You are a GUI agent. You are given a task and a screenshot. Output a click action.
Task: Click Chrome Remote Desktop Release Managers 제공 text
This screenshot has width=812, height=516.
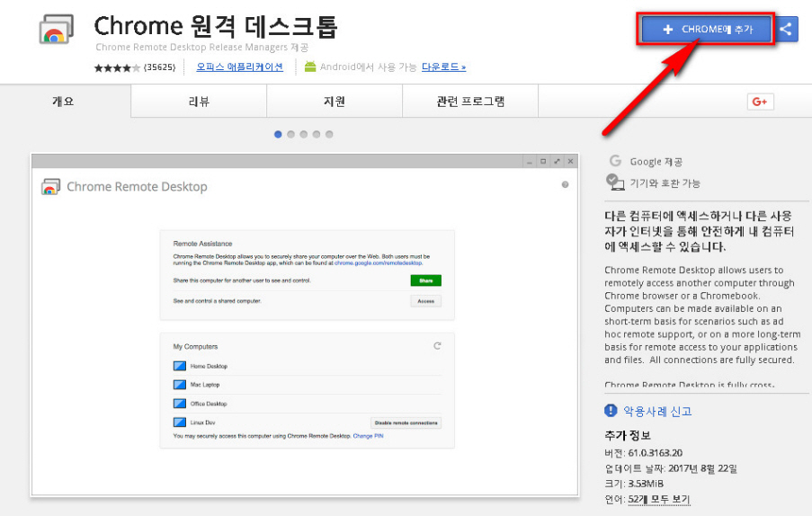click(202, 47)
